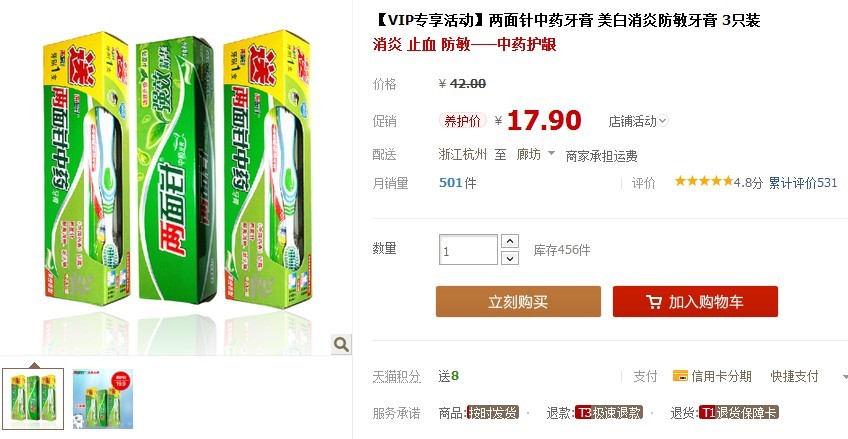Expand the 店铺活动 dropdown

click(638, 121)
